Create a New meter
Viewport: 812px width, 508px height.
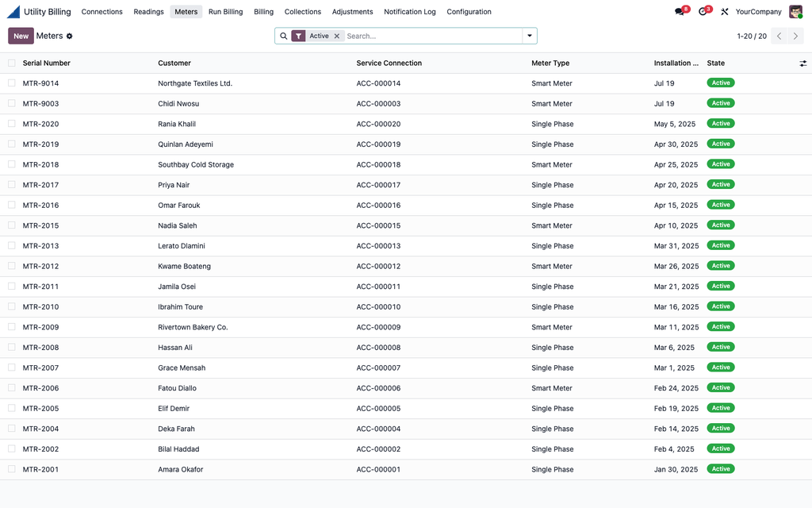point(21,36)
